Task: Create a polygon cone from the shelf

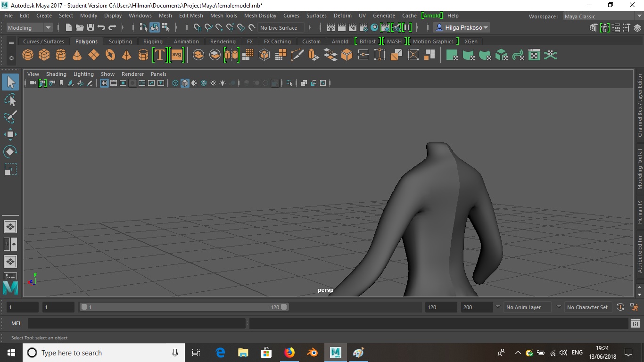Action: click(x=77, y=55)
